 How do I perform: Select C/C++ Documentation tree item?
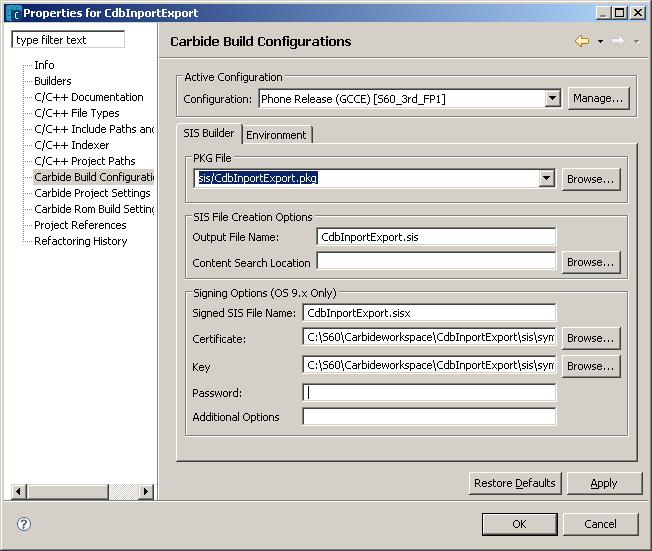tap(89, 97)
